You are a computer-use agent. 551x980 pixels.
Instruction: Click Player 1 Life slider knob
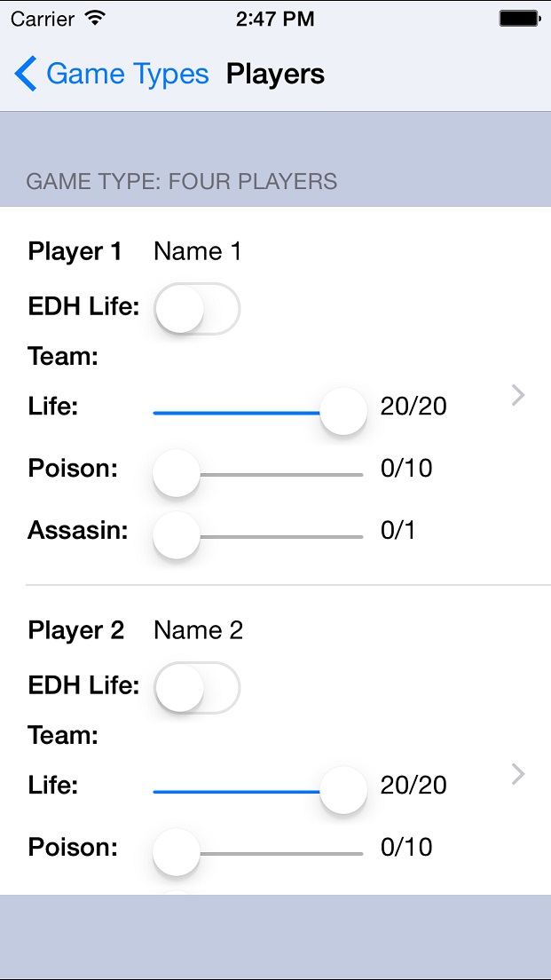pyautogui.click(x=343, y=411)
